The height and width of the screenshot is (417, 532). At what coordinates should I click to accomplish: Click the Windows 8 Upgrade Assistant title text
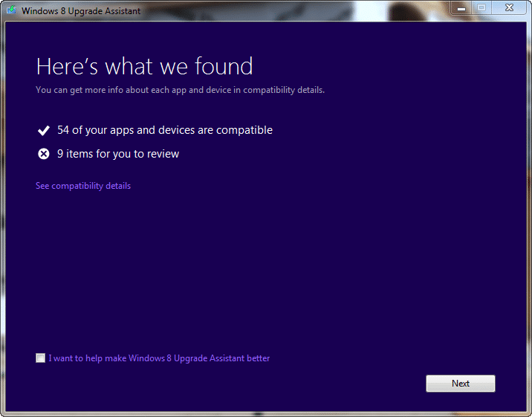pos(81,11)
